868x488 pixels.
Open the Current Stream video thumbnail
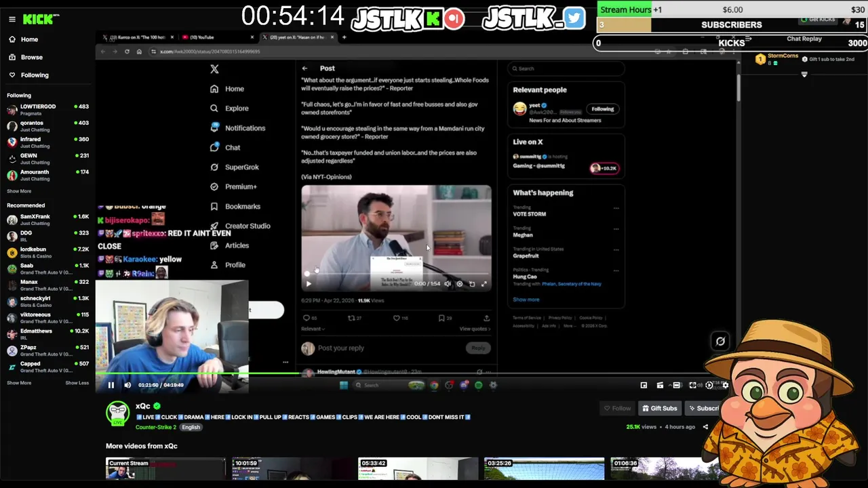165,468
